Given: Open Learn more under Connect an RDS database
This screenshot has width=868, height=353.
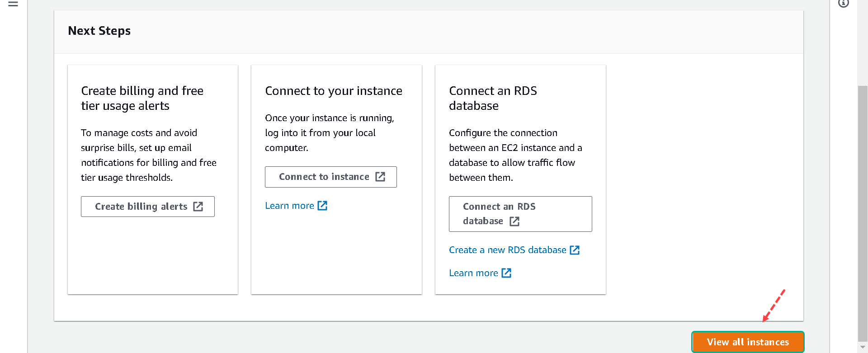Looking at the screenshot, I should 480,273.
